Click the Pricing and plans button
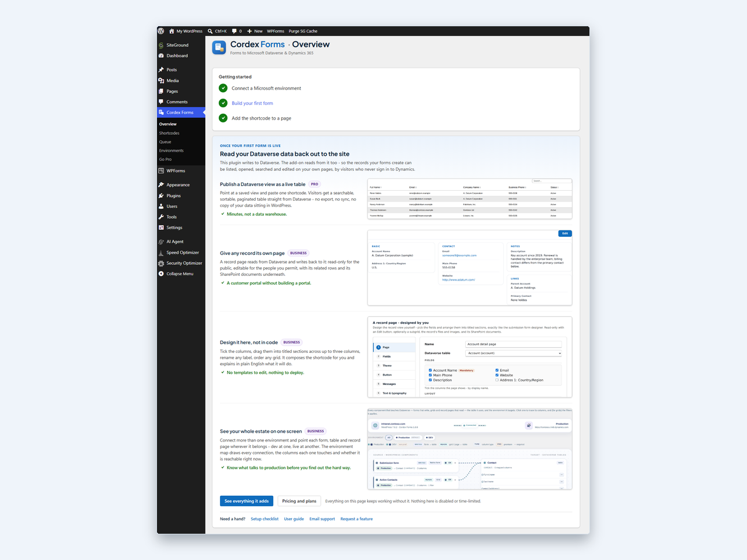 [x=299, y=501]
